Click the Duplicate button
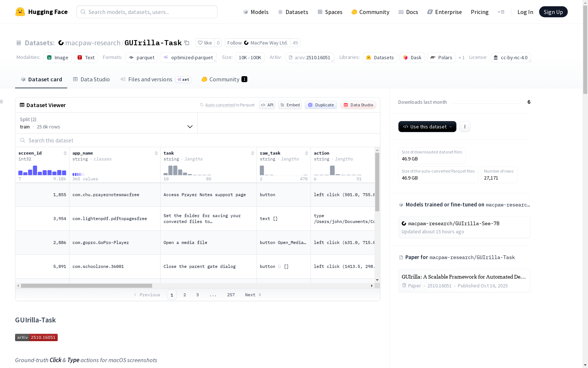Screen dimensions: 588x368 (x=321, y=105)
